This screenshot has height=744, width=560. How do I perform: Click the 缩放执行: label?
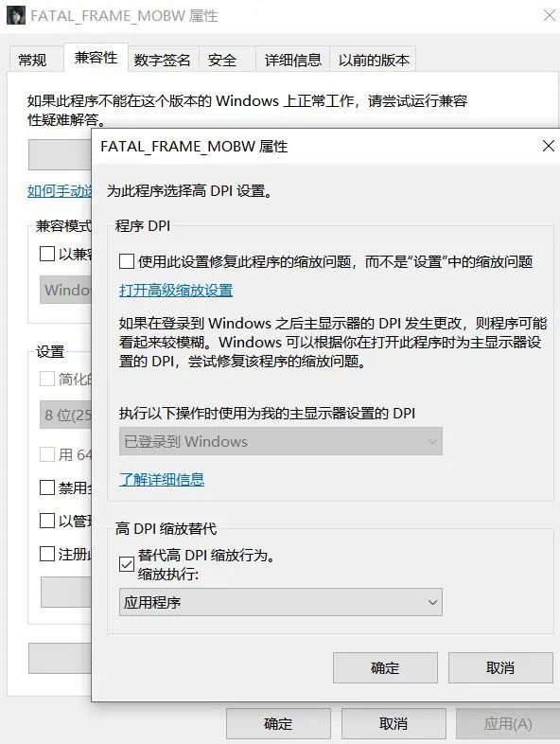tap(168, 575)
